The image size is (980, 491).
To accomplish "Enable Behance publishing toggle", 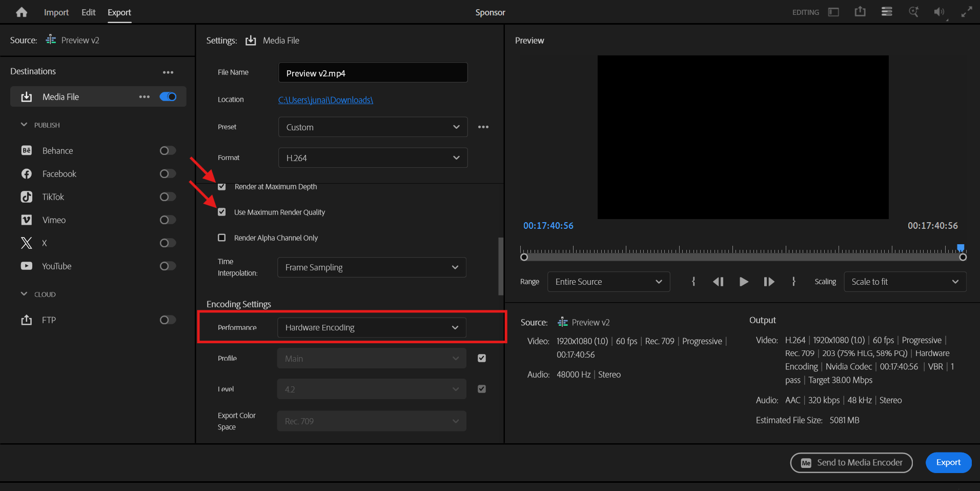I will click(x=168, y=150).
